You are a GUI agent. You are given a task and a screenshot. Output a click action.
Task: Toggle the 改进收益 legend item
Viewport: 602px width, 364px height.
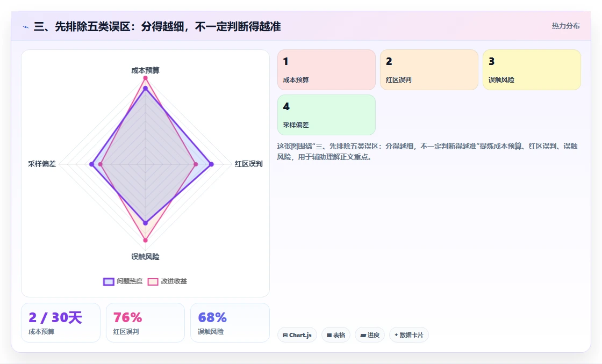167,281
